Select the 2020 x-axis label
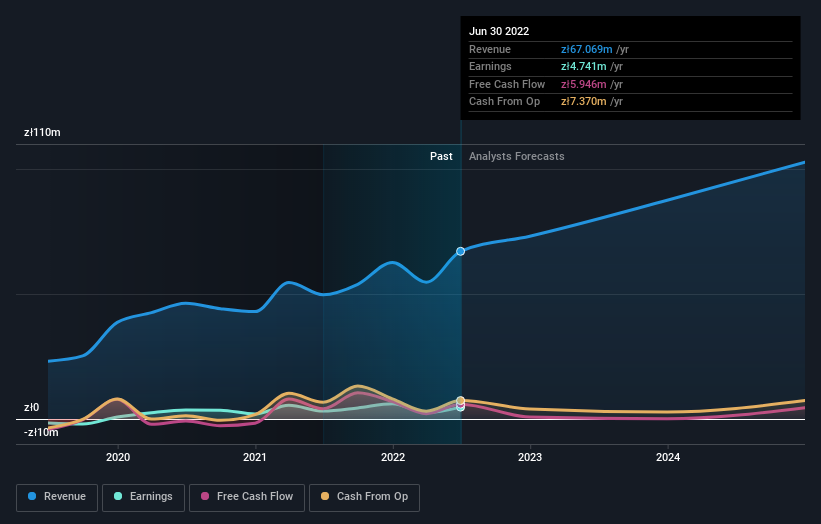The height and width of the screenshot is (524, 821). click(x=118, y=457)
